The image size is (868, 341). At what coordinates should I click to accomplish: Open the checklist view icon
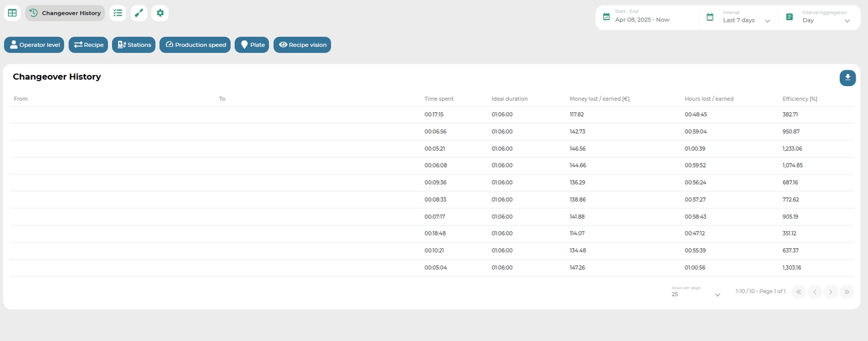[x=118, y=13]
